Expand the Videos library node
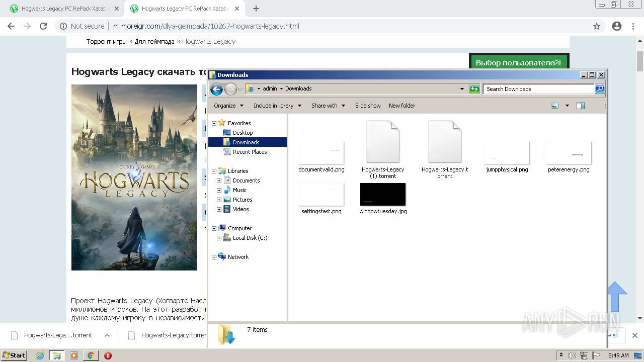The height and width of the screenshot is (362, 644). [219, 209]
